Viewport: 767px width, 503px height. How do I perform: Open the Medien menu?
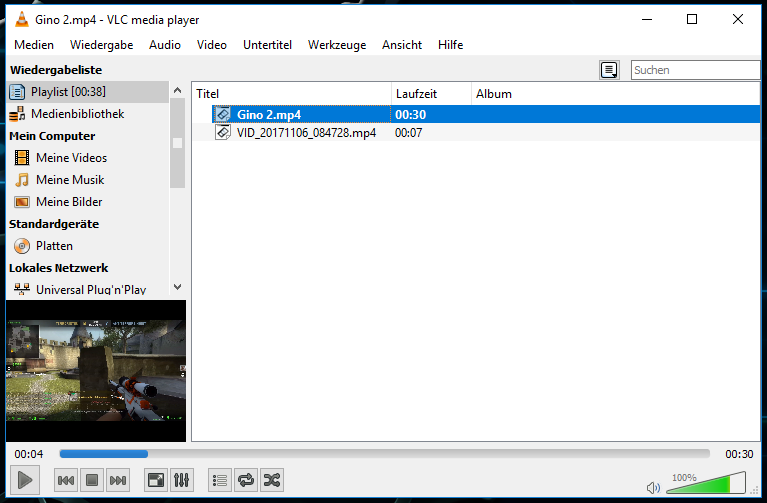34,45
